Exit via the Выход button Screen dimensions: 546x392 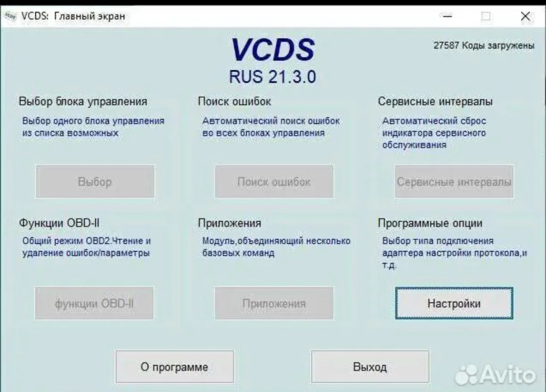(370, 367)
